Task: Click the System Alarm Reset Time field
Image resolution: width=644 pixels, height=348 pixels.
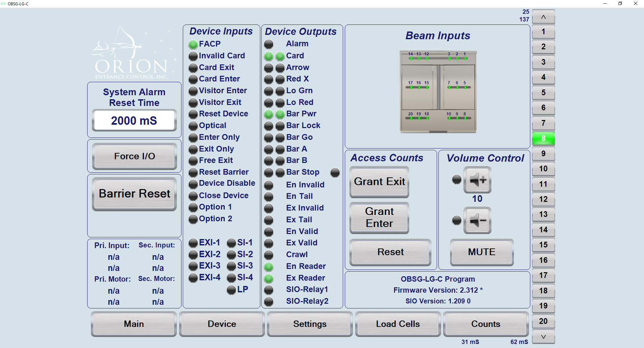Action: coord(134,120)
